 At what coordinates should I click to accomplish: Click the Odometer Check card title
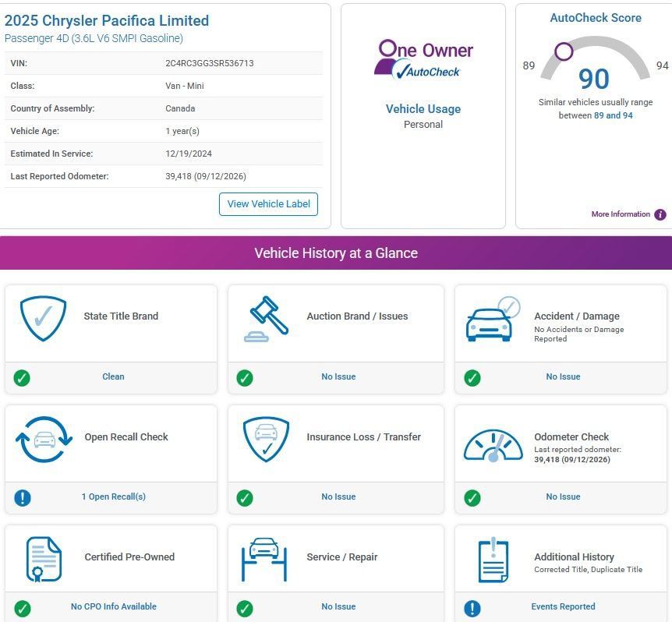(571, 437)
